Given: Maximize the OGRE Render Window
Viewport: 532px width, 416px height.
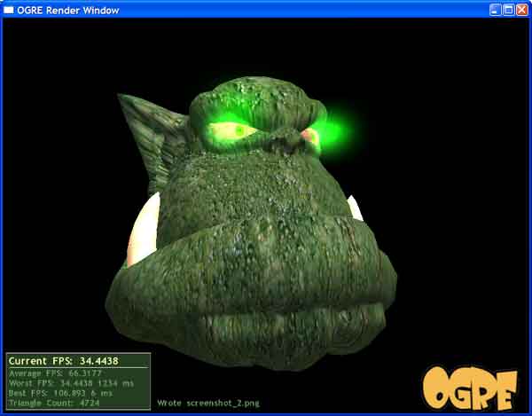Looking at the screenshot, I should point(509,10).
